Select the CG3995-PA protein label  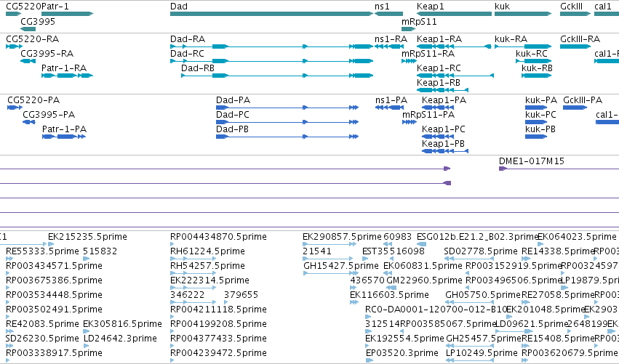(x=49, y=114)
